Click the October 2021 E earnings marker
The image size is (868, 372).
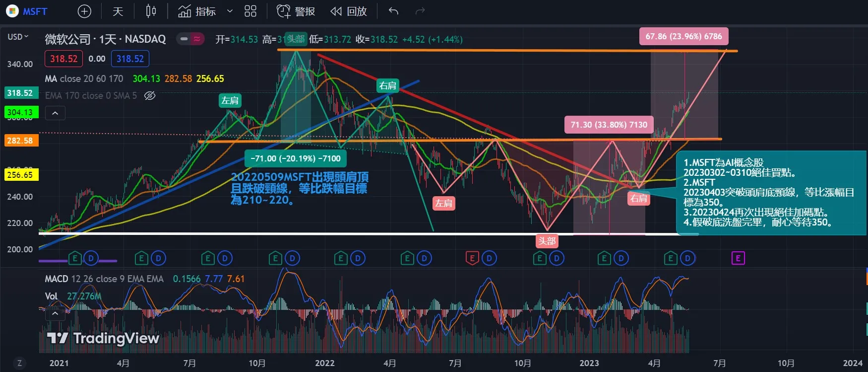coord(275,258)
